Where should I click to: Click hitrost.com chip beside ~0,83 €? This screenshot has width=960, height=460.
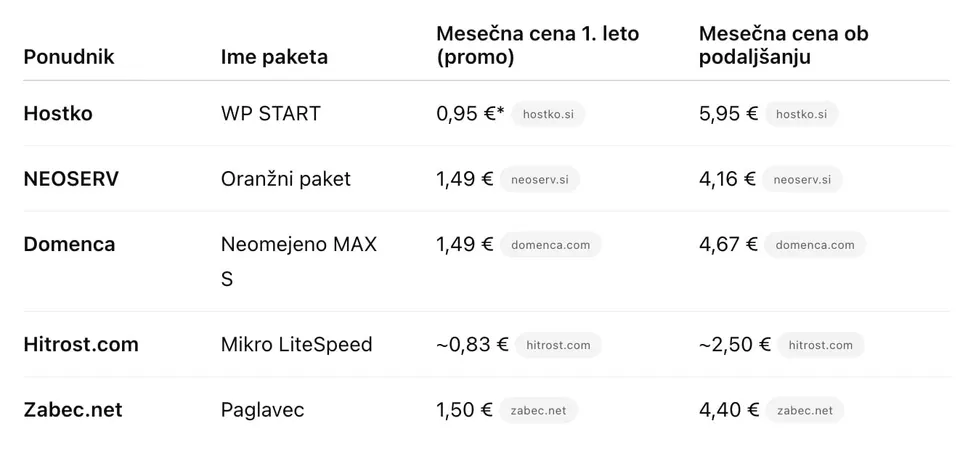(558, 345)
